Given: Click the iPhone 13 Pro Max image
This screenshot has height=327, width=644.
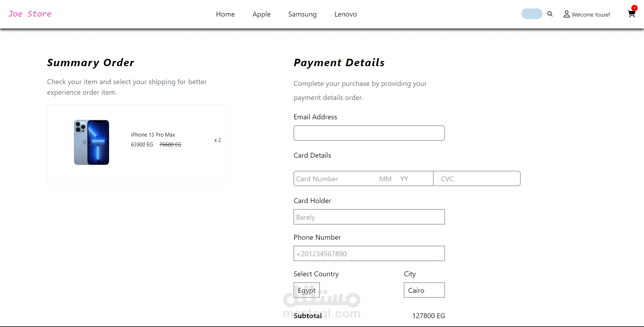Looking at the screenshot, I should point(92,143).
